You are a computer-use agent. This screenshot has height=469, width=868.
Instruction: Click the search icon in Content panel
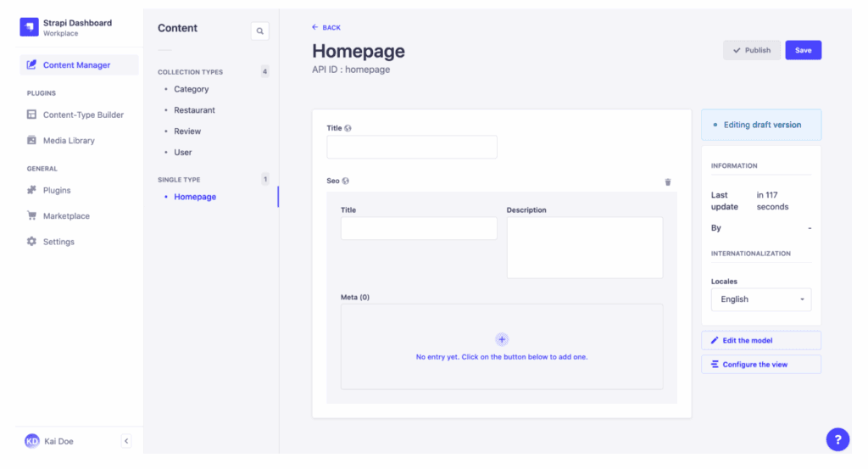pyautogui.click(x=259, y=31)
